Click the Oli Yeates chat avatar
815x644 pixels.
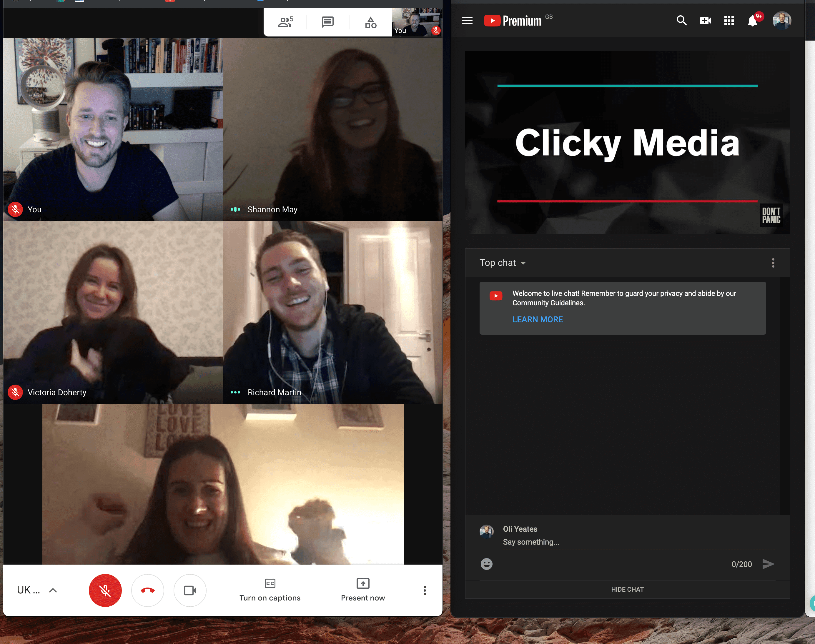click(x=486, y=531)
